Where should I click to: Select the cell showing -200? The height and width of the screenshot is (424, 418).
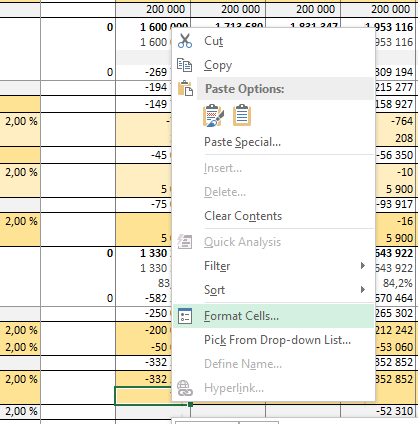144,330
